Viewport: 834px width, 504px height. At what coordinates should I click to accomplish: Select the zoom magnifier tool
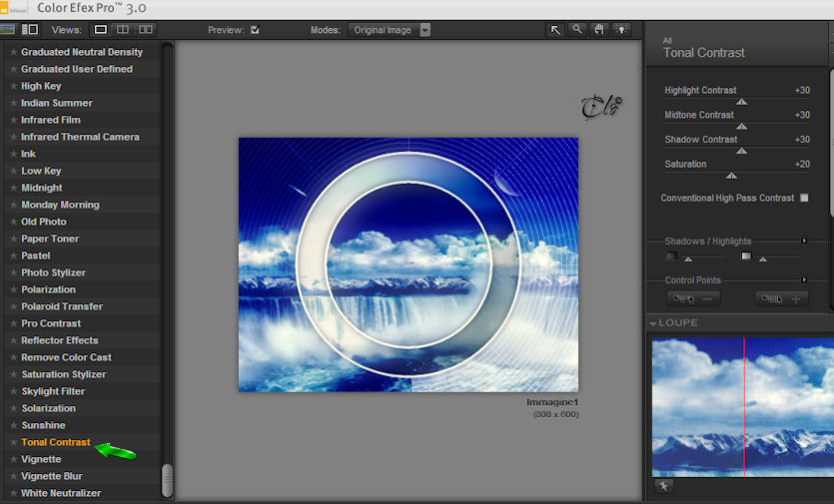click(x=577, y=30)
